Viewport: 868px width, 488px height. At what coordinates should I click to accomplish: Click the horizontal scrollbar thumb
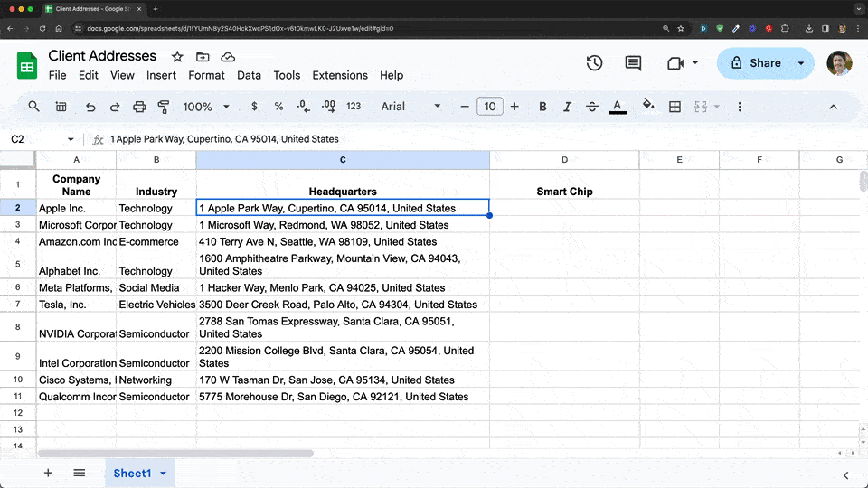click(x=175, y=453)
